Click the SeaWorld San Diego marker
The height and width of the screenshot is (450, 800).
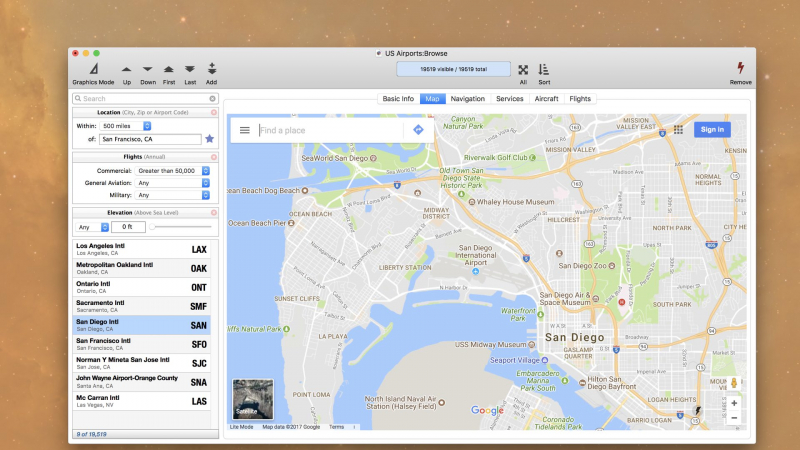[373, 158]
